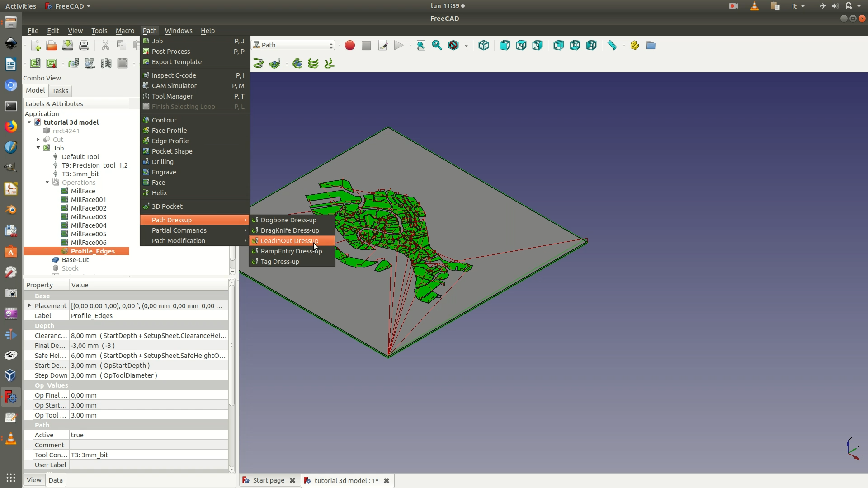The image size is (868, 488).
Task: Click the Active property value true
Action: pos(149,435)
